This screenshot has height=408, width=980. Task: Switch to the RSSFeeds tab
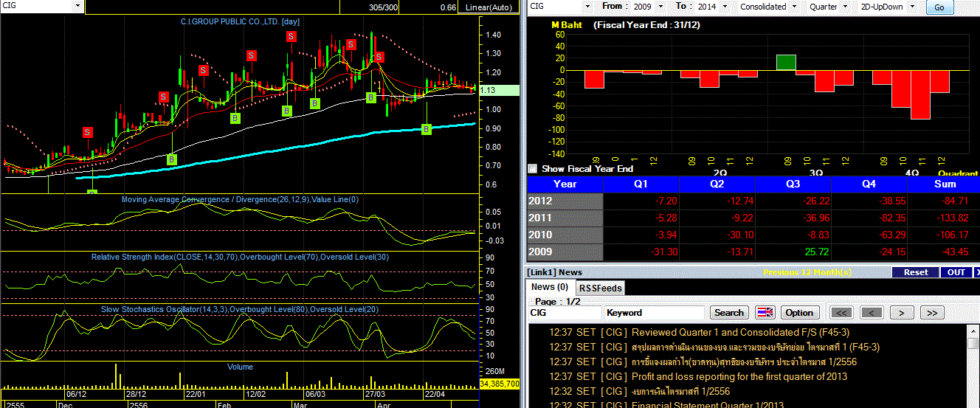(x=600, y=288)
